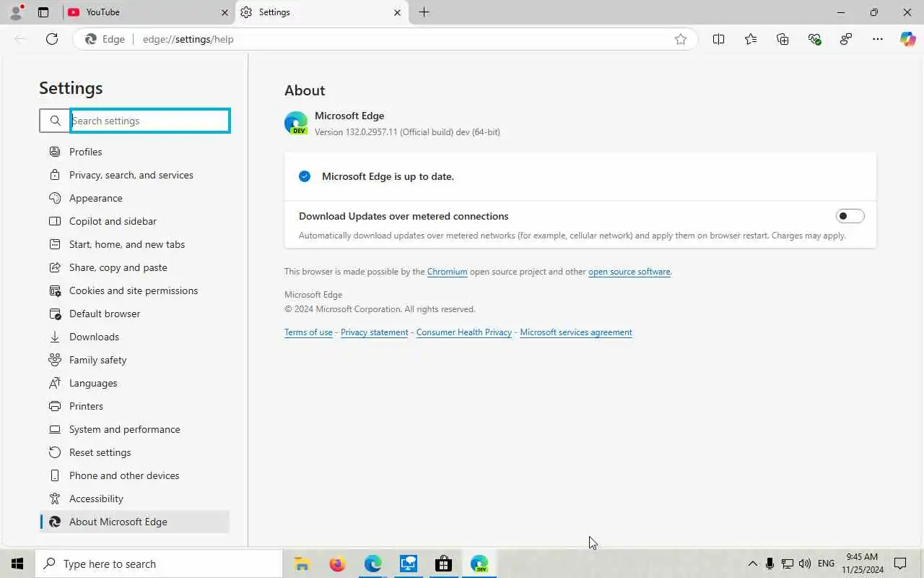This screenshot has width=924, height=578.
Task: Open Settings and more ellipsis menu
Action: tap(878, 39)
